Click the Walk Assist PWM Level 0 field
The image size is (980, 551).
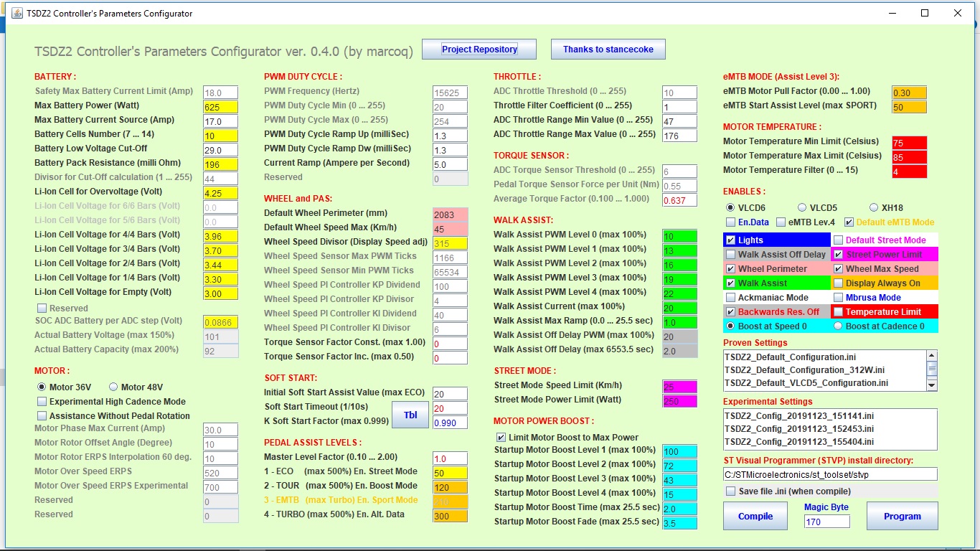(679, 236)
